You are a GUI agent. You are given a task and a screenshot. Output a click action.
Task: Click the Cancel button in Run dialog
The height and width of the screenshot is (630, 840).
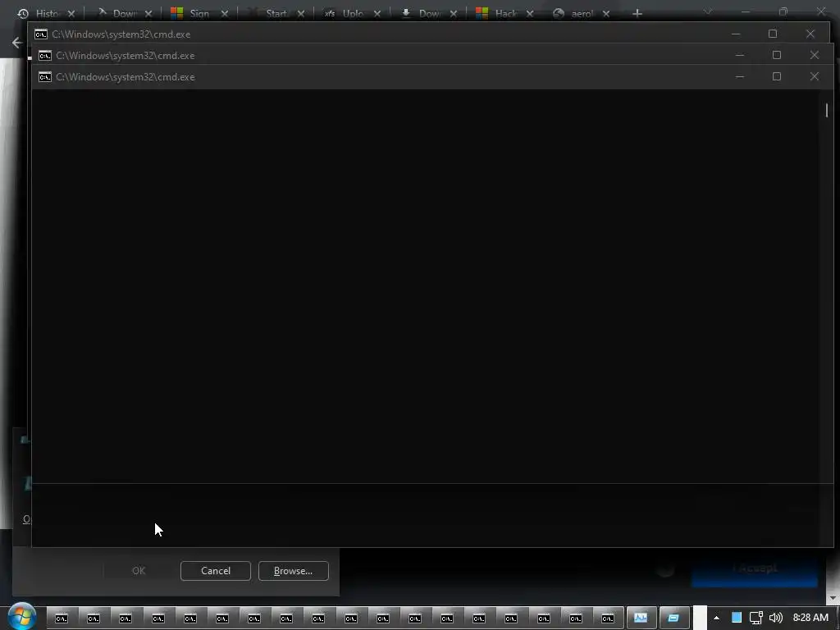216,571
